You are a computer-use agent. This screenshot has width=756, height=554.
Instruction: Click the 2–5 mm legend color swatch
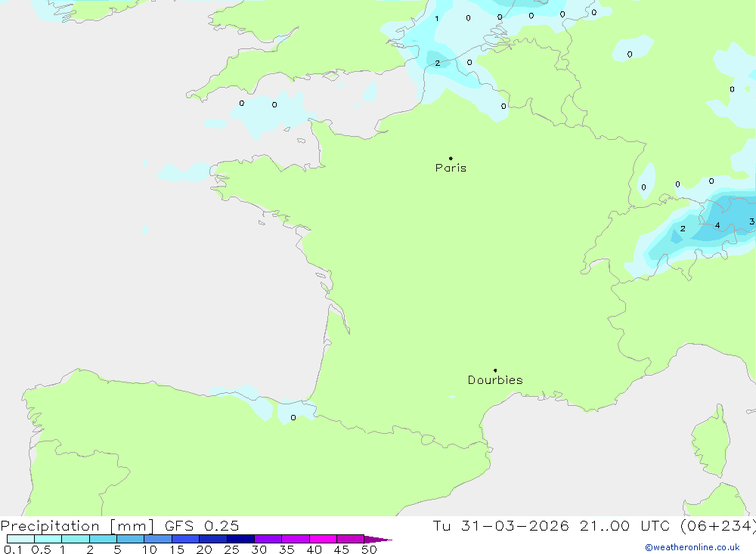point(103,539)
